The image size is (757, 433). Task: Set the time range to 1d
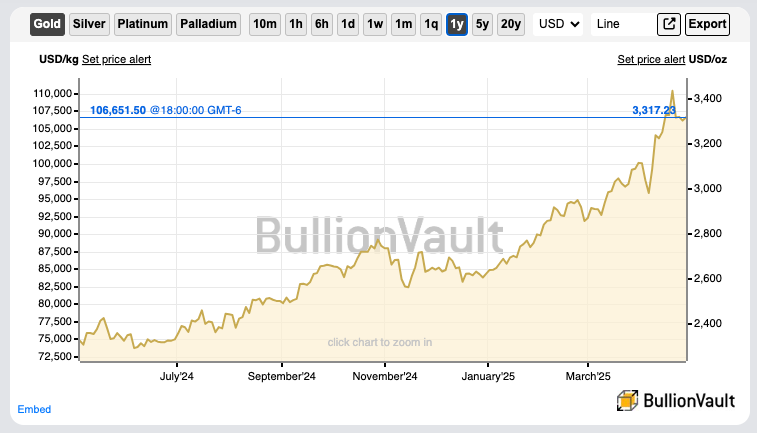pos(348,24)
